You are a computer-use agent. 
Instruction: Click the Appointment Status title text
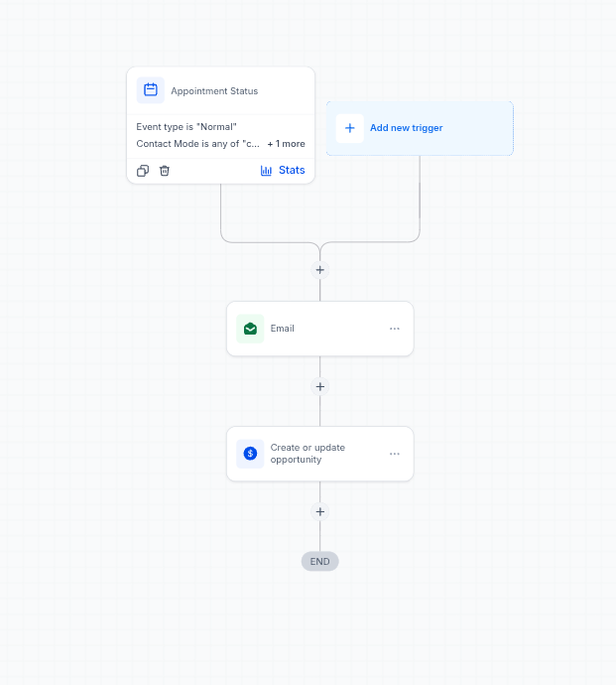coord(214,91)
